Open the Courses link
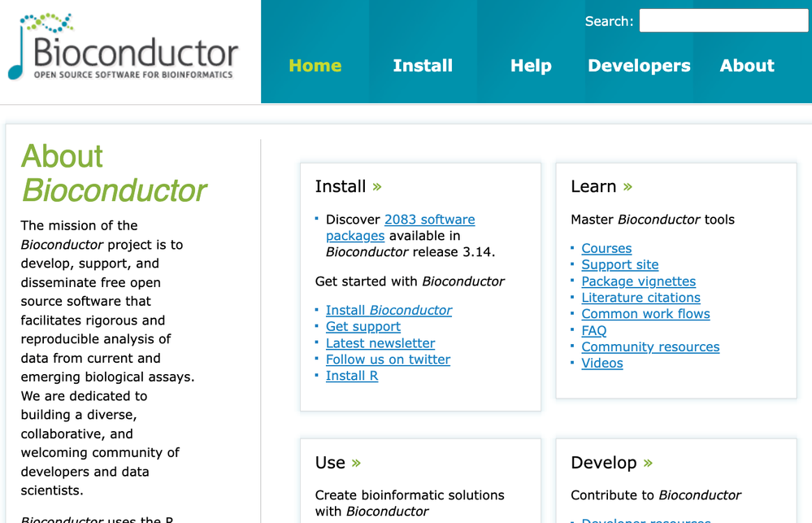This screenshot has width=812, height=523. tap(606, 248)
